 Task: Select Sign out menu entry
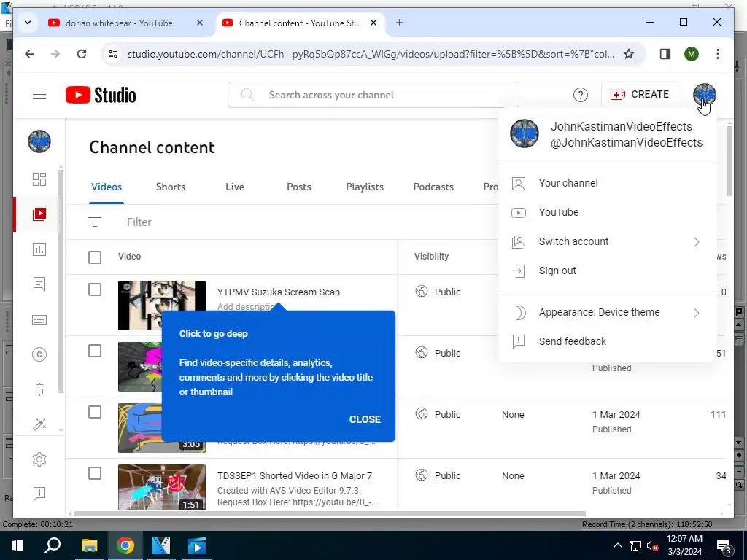click(607, 271)
